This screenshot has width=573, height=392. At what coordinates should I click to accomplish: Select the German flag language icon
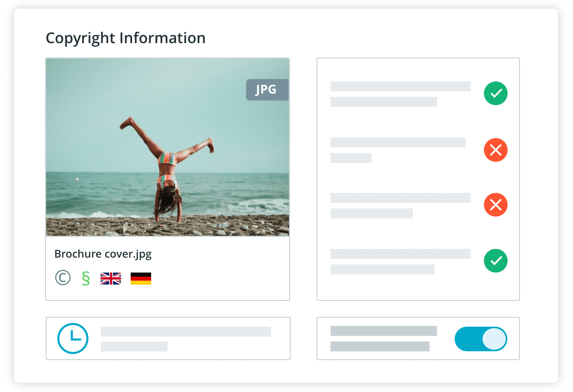pos(141,279)
